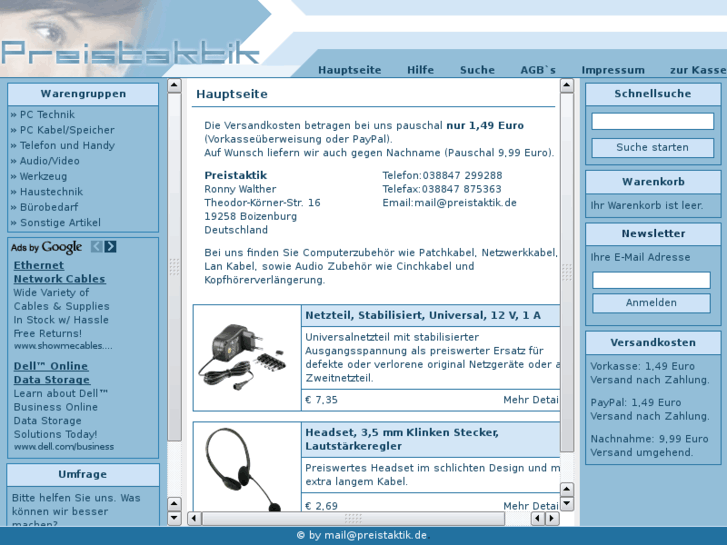The height and width of the screenshot is (545, 727).
Task: Click 'Ihr Warenkorb ist leer.' text
Action: (646, 205)
